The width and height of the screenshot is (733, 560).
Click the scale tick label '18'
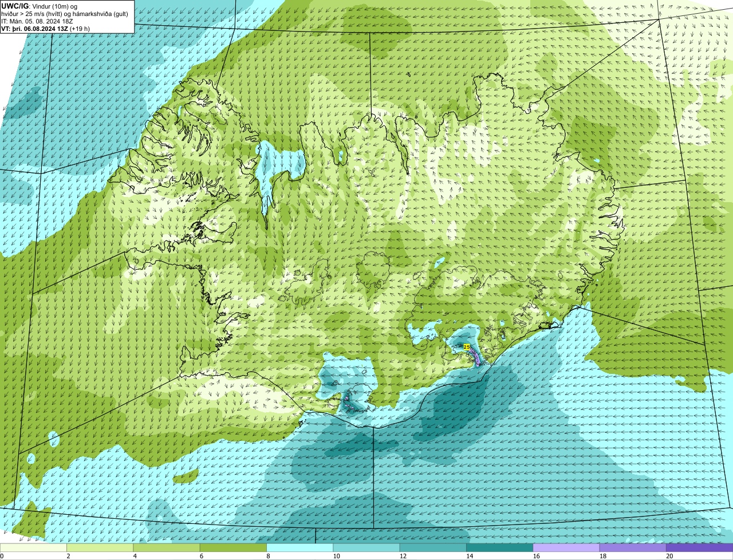(x=603, y=556)
